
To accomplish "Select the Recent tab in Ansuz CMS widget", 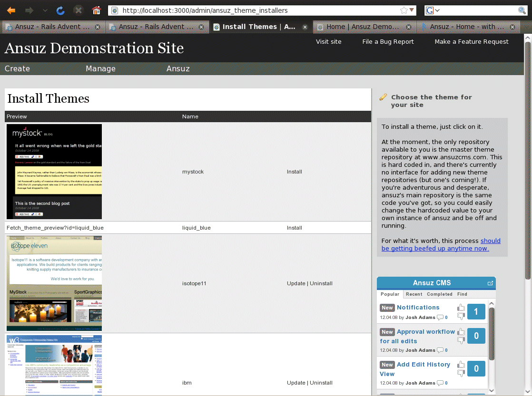I will (x=414, y=294).
